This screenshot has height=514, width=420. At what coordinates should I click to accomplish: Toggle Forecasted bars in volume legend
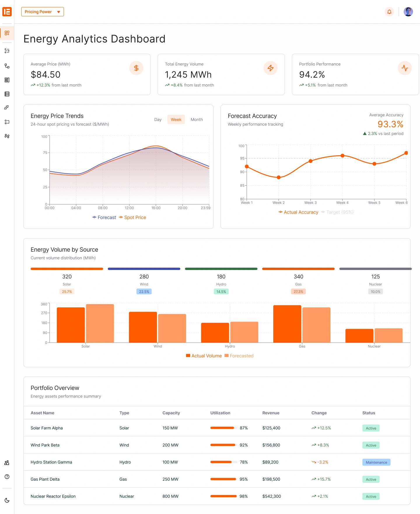pyautogui.click(x=239, y=356)
